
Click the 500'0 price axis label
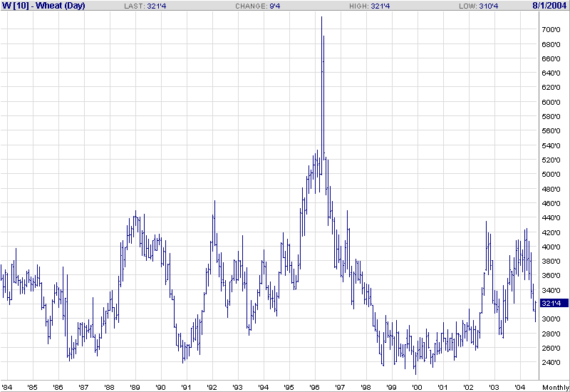coord(551,174)
